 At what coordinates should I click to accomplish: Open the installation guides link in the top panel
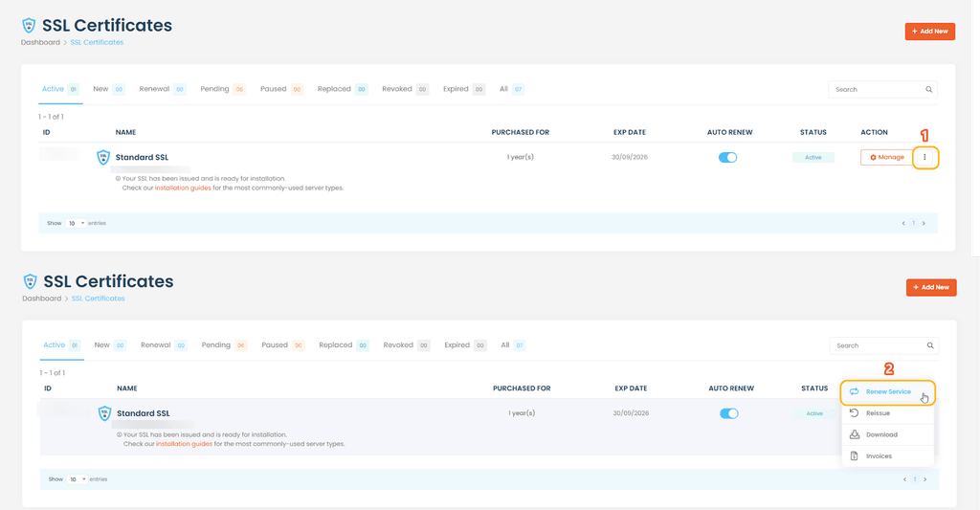tap(183, 188)
